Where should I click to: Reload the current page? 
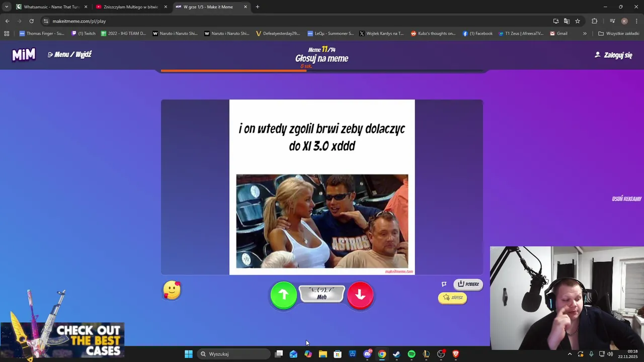(x=31, y=21)
